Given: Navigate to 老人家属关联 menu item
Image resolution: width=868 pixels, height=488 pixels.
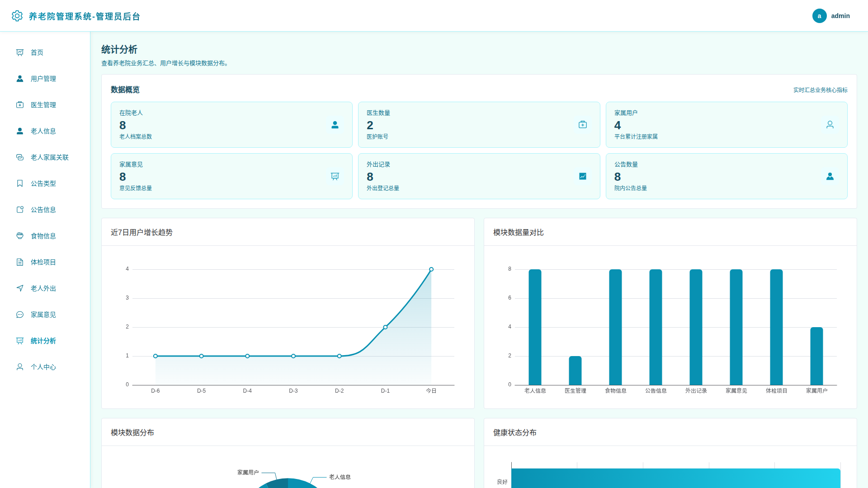Looking at the screenshot, I should 45,157.
